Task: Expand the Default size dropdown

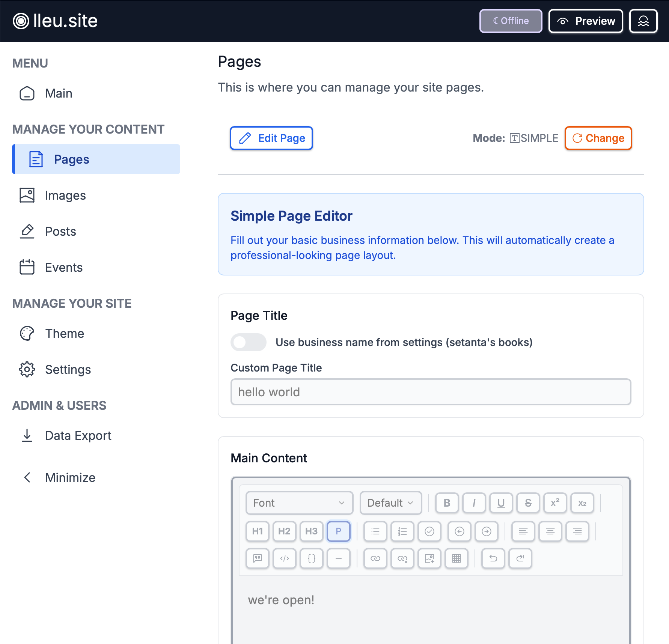Action: (390, 503)
